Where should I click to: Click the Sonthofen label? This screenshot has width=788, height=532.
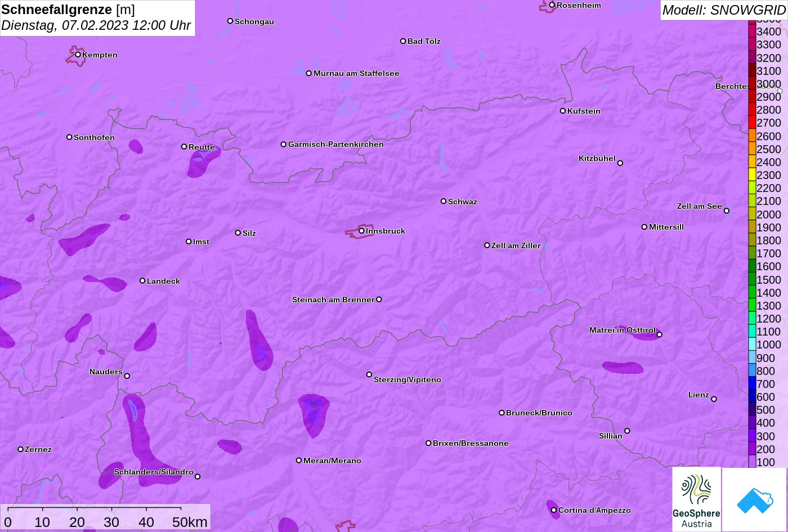[94, 137]
